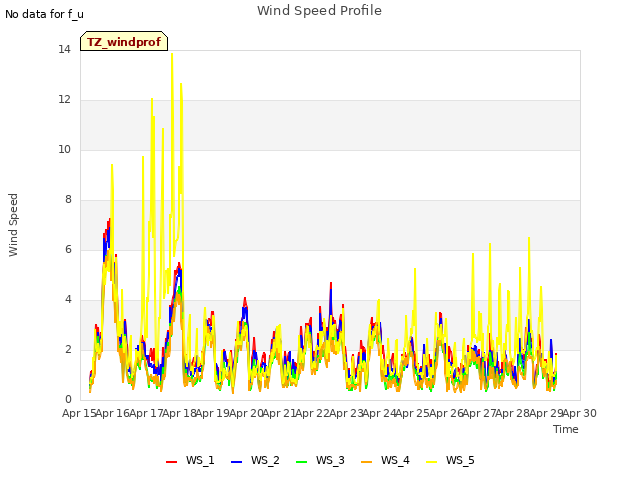
Task: Click the y-axis tick label 0
Action: tap(68, 399)
